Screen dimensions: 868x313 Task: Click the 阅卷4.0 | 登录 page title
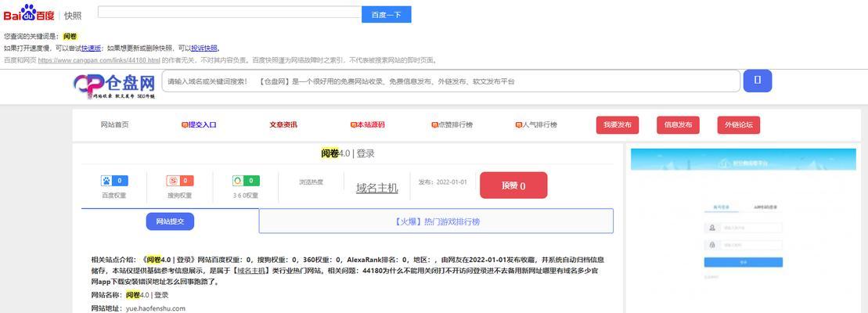coord(348,153)
